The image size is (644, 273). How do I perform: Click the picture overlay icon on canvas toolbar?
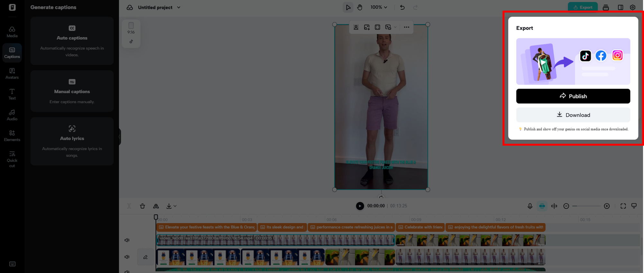tap(388, 27)
